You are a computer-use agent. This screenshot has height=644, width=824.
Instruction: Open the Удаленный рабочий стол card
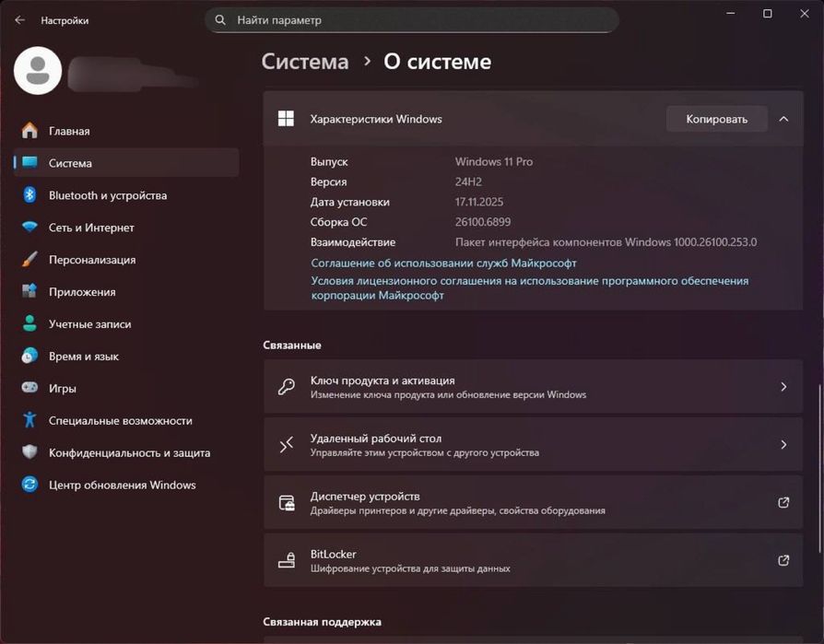click(533, 445)
